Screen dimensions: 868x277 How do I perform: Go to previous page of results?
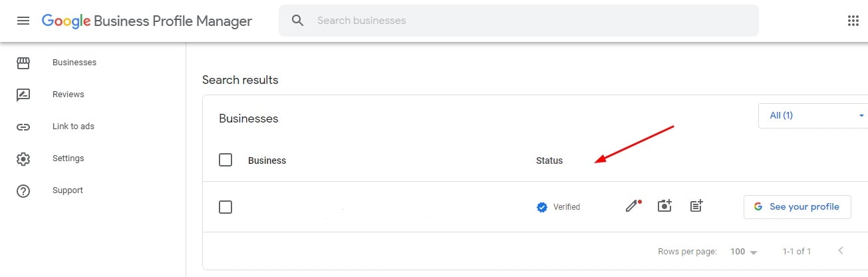(841, 251)
